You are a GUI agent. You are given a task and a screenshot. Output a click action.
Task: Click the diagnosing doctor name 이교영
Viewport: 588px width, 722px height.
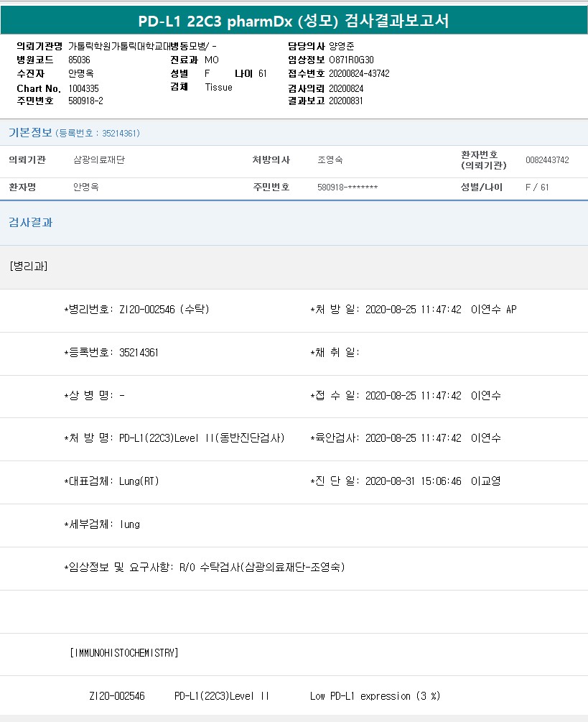tap(485, 481)
